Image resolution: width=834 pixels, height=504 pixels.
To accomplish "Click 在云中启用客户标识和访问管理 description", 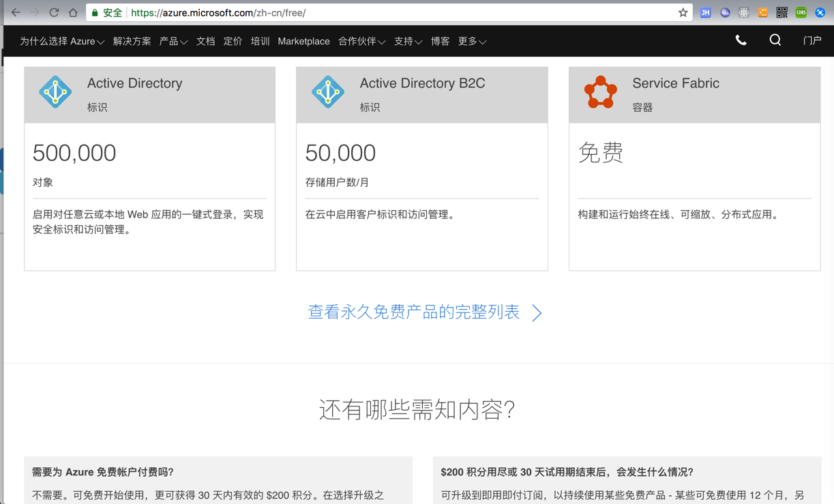I will coord(380,215).
